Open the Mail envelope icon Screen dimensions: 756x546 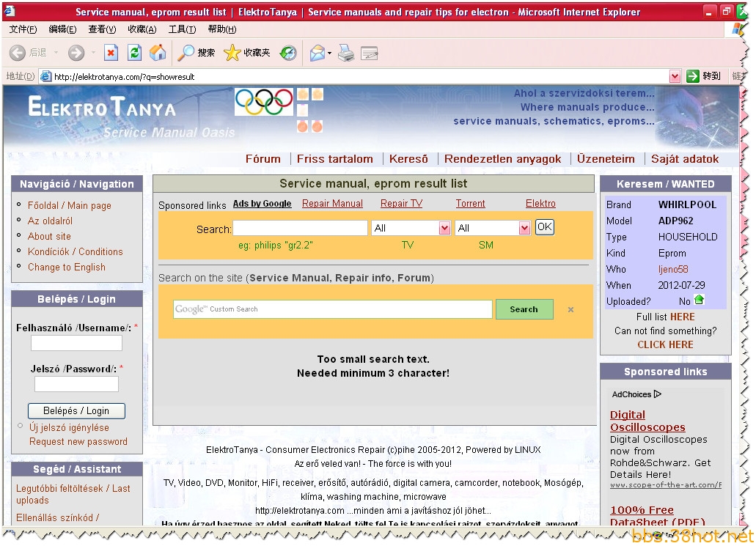click(x=318, y=53)
